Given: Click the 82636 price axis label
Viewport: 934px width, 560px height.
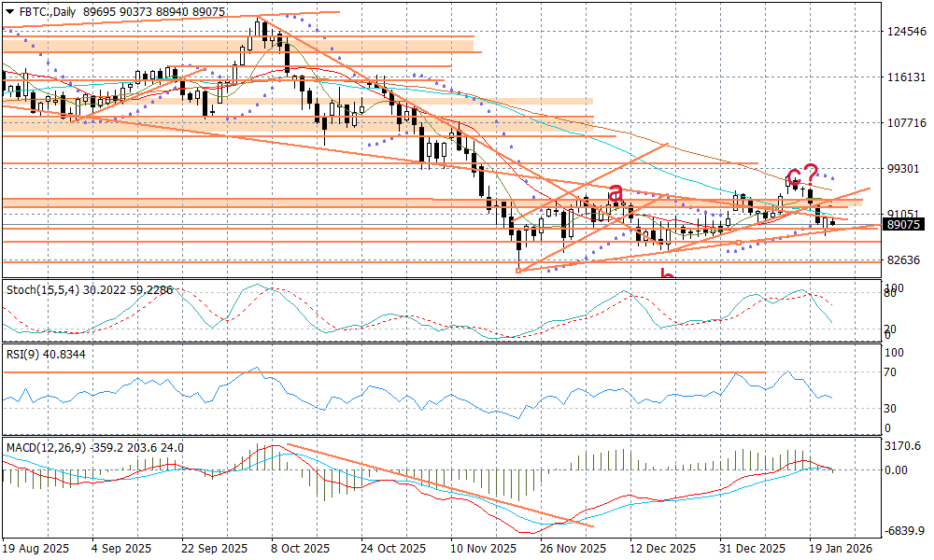Looking at the screenshot, I should tap(902, 259).
